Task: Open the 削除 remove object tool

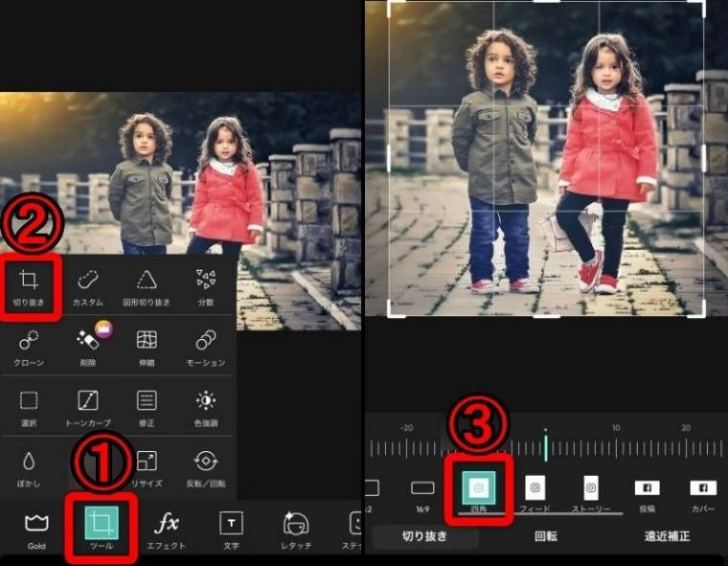Action: (88, 348)
